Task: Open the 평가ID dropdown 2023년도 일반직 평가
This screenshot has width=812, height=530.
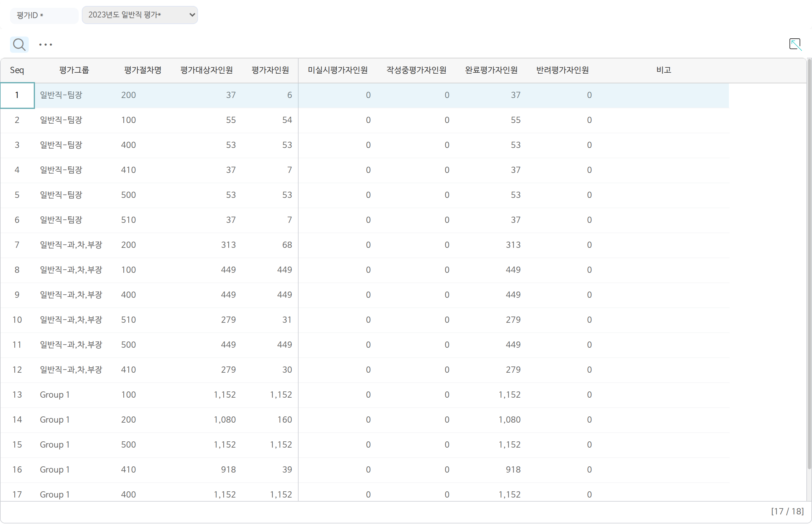Action: (x=140, y=15)
